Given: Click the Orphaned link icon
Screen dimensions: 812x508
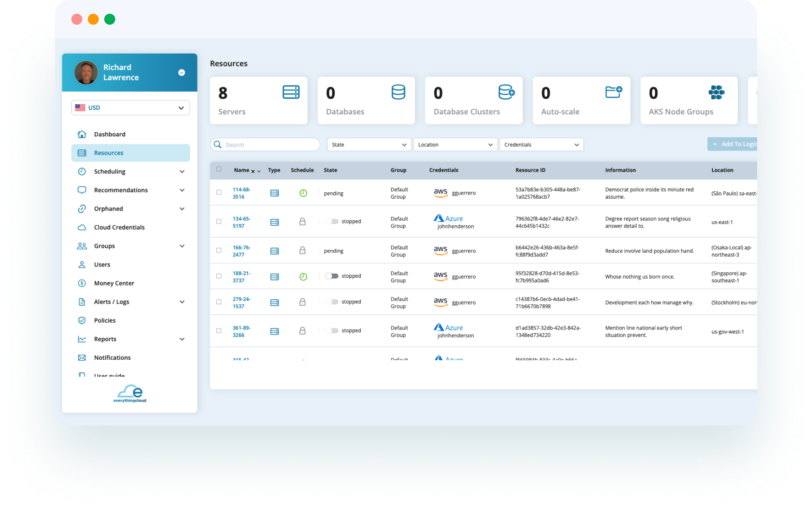Looking at the screenshot, I should click(x=82, y=209).
